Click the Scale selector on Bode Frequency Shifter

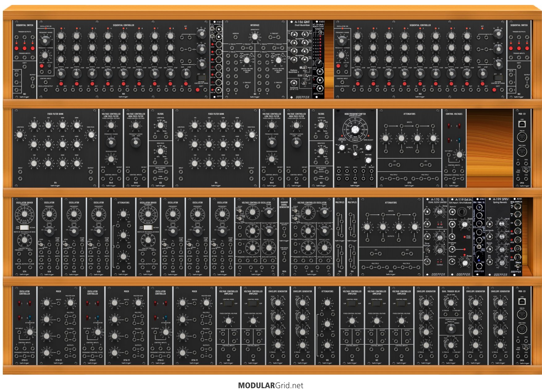coord(355,154)
